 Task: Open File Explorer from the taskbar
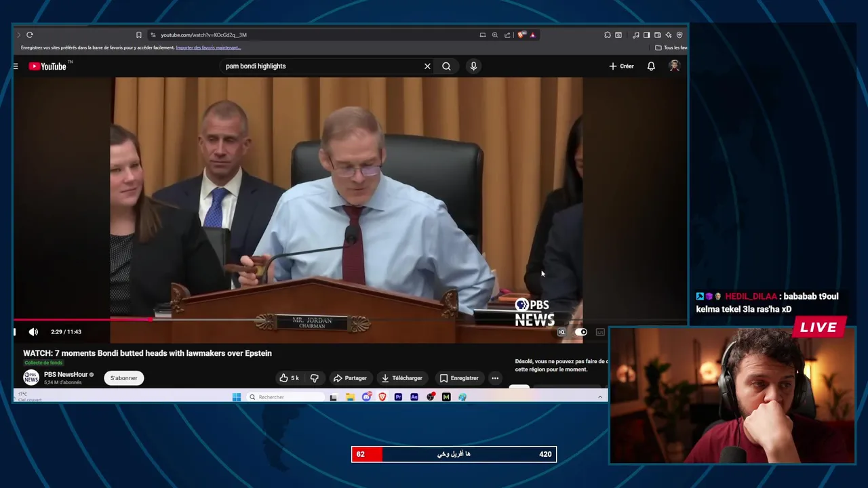click(350, 397)
